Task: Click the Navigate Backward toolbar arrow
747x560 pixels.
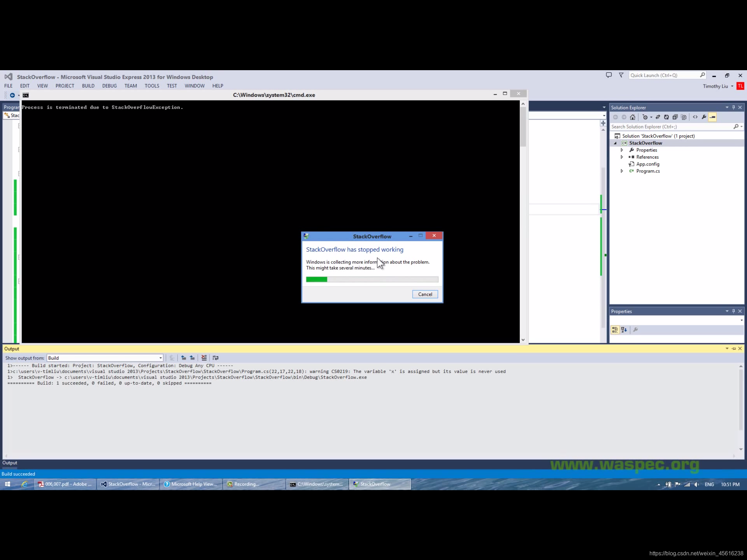Action: [x=12, y=95]
